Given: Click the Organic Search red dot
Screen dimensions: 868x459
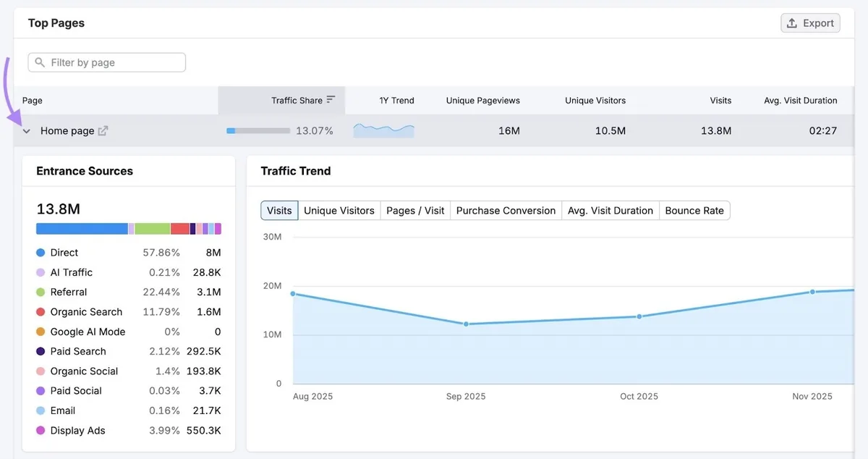Looking at the screenshot, I should (x=41, y=312).
